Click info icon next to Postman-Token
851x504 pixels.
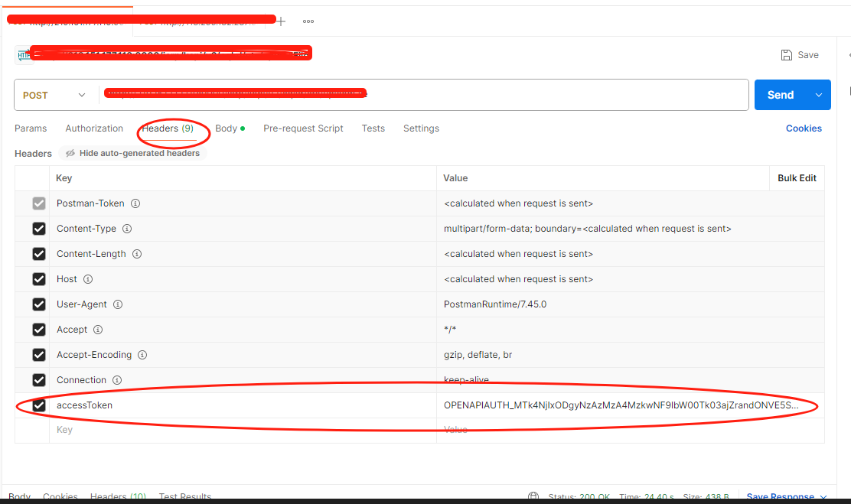coord(135,203)
